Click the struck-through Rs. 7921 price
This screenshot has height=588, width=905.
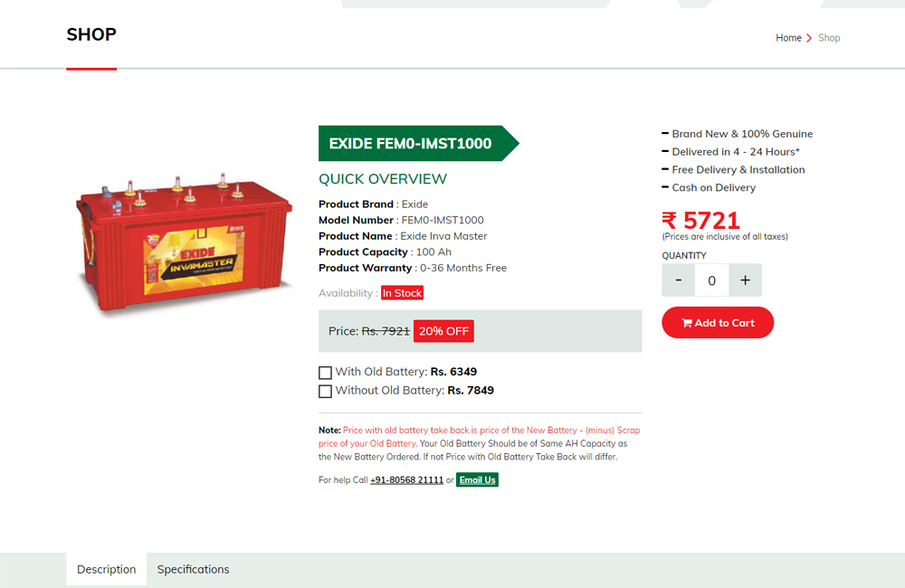386,331
